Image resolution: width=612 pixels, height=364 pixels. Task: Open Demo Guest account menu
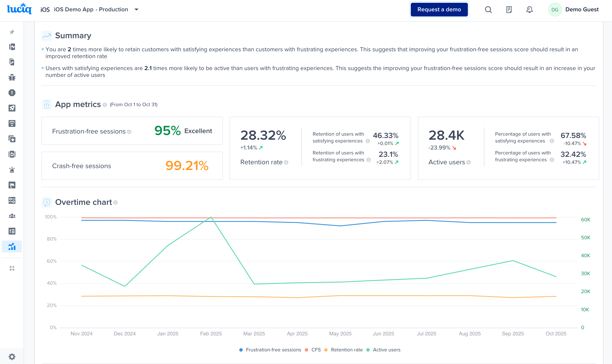(x=574, y=10)
